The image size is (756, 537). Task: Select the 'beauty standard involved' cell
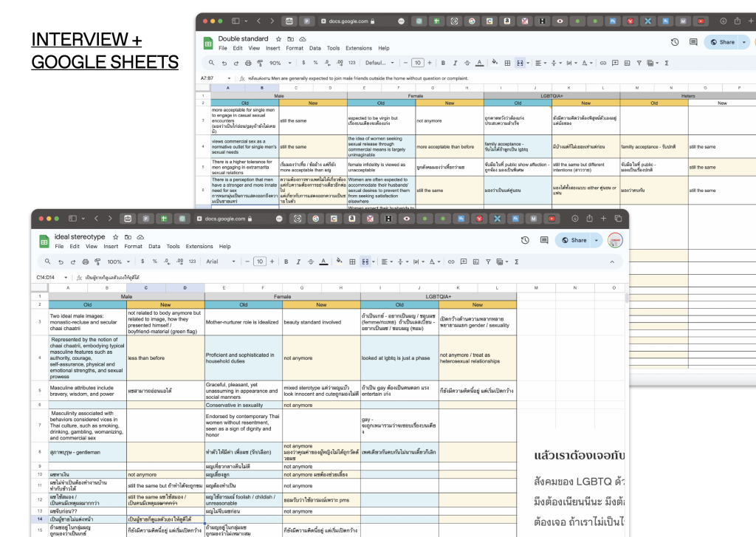322,322
